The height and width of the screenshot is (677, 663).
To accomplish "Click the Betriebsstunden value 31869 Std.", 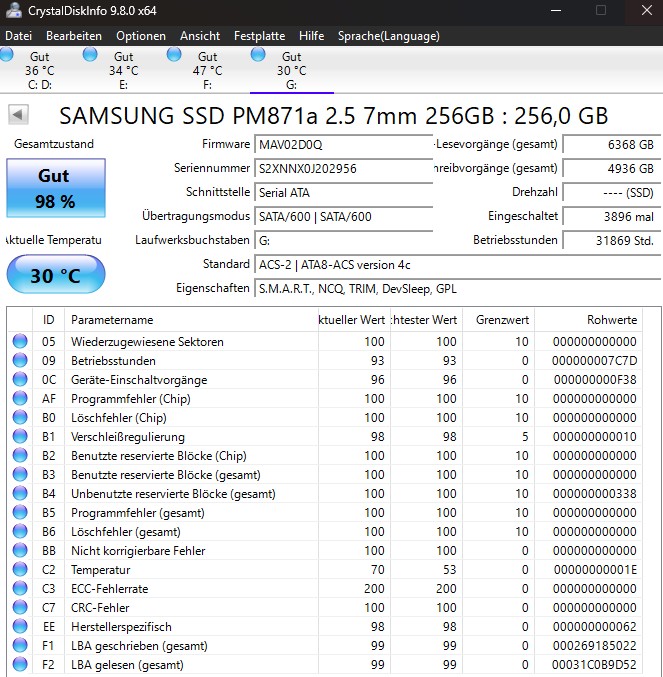I will tap(612, 240).
